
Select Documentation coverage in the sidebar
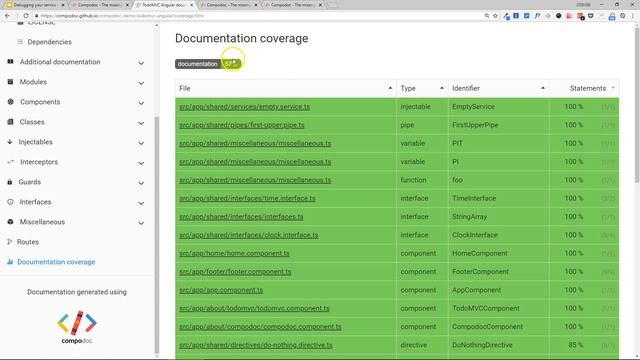[56, 262]
